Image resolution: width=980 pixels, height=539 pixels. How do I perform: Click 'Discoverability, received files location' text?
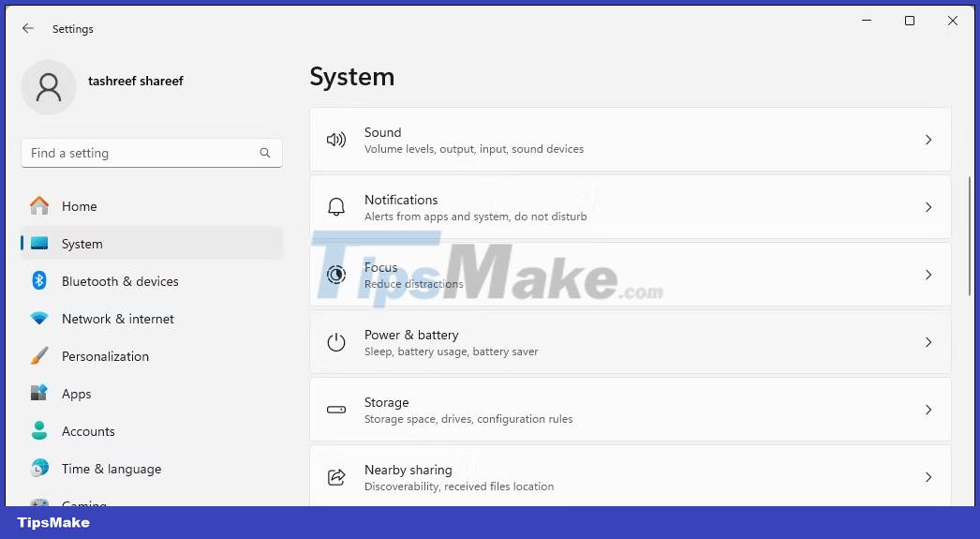click(x=459, y=487)
